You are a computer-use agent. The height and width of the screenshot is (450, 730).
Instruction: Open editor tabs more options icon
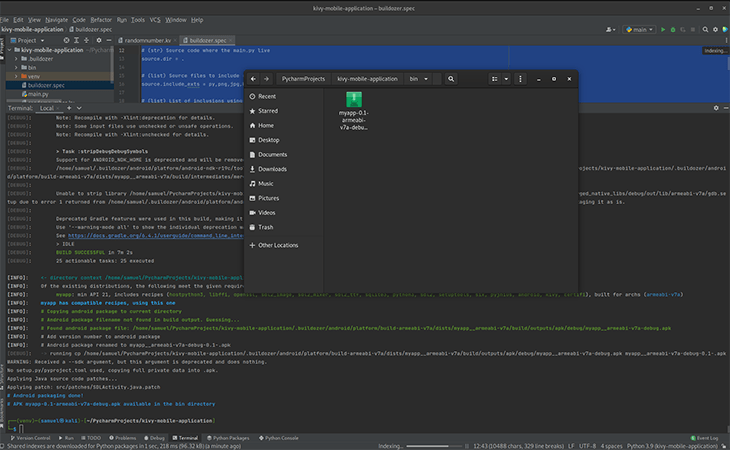(x=726, y=40)
